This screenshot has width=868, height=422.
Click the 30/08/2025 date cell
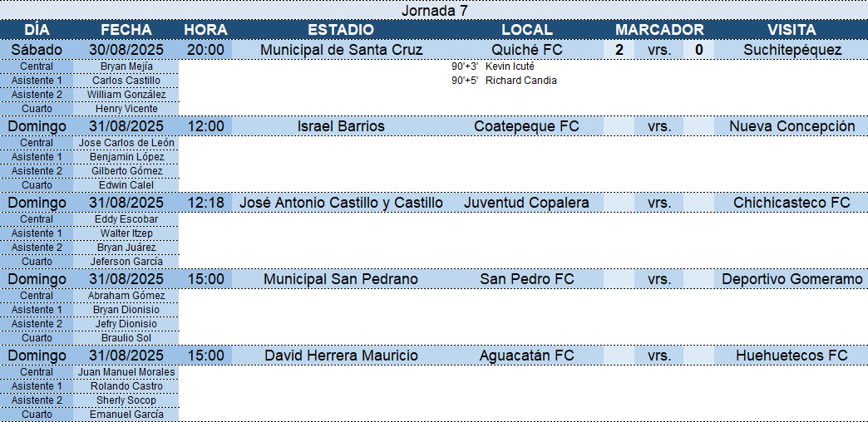(x=126, y=50)
